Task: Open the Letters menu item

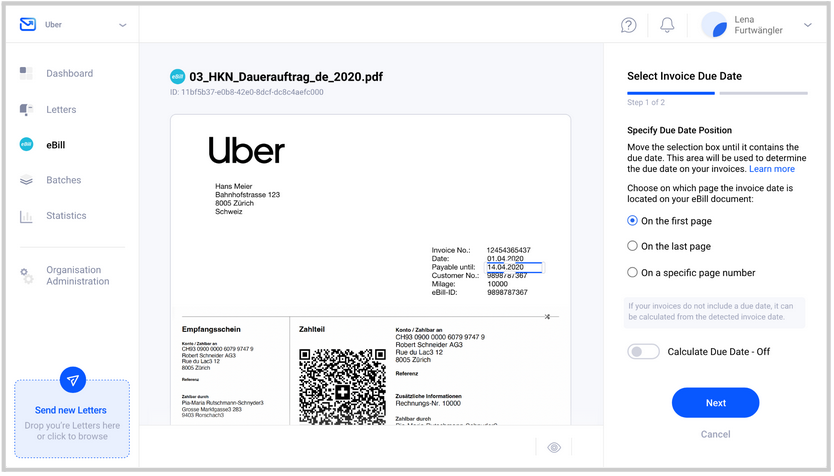Action: tap(61, 110)
